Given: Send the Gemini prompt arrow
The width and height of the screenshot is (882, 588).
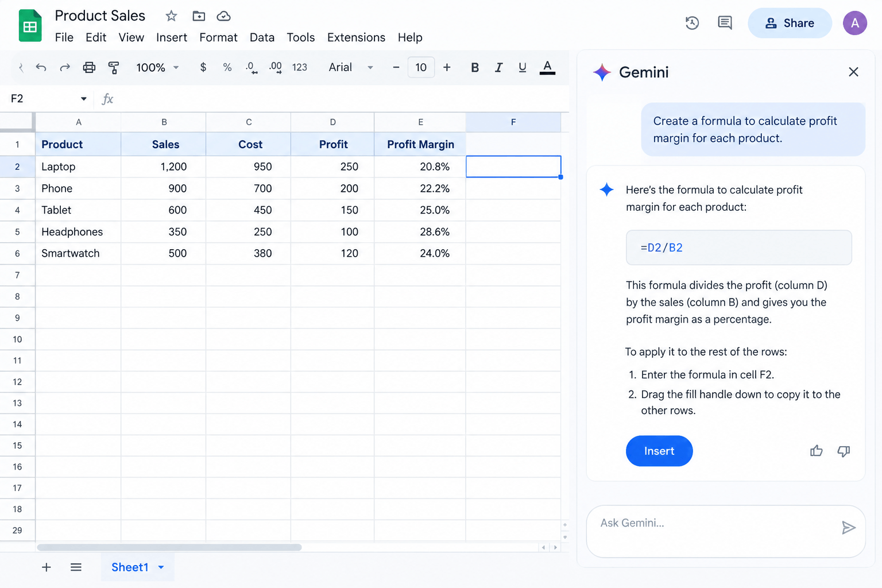Looking at the screenshot, I should click(849, 528).
